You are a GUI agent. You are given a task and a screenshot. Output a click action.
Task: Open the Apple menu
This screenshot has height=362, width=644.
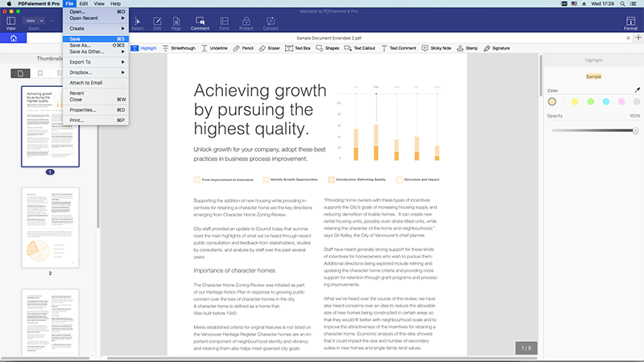(x=9, y=4)
